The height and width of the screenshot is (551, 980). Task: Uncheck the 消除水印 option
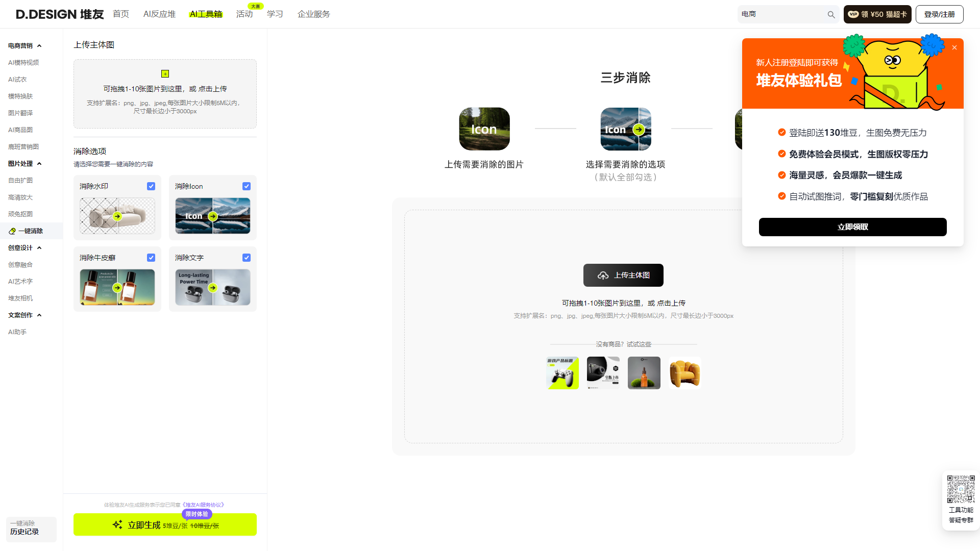pyautogui.click(x=151, y=186)
